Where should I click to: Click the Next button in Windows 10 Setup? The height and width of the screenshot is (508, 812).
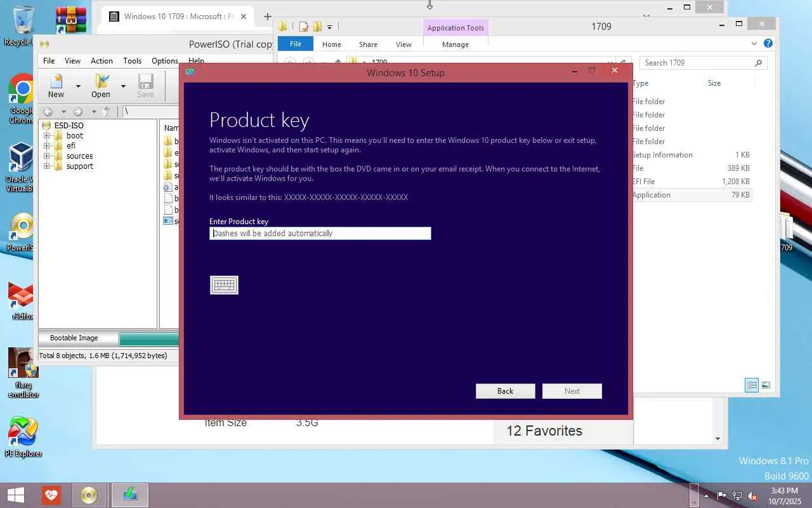pyautogui.click(x=572, y=391)
